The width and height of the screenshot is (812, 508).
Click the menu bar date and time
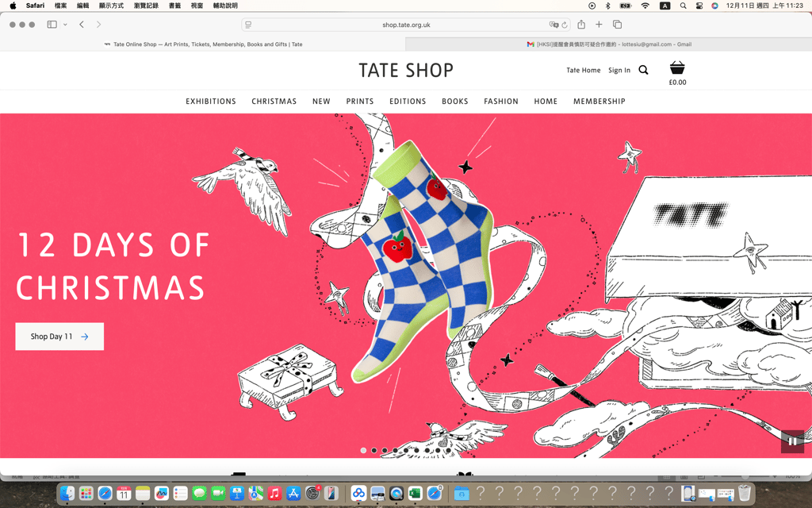pyautogui.click(x=764, y=6)
